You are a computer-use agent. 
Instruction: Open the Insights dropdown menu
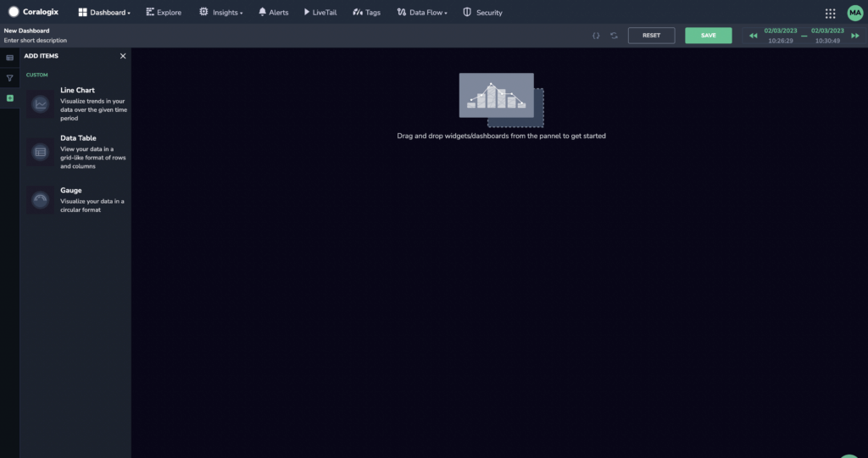coord(221,12)
